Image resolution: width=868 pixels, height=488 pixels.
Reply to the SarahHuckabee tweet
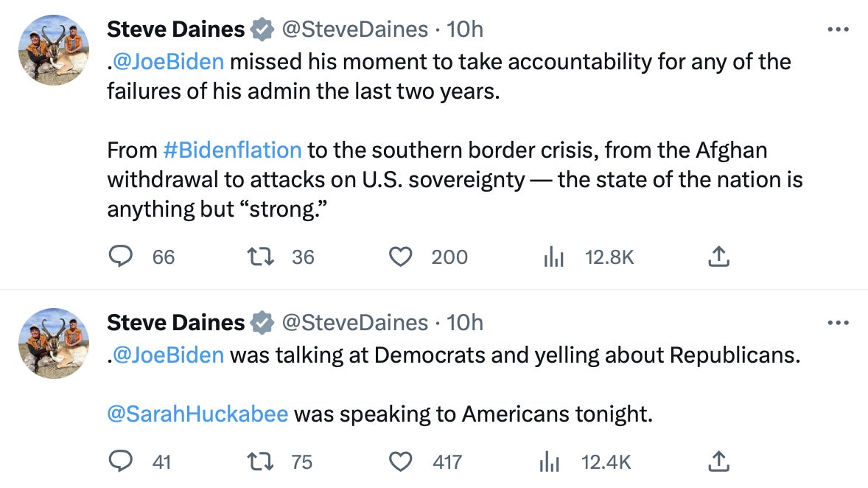120,461
